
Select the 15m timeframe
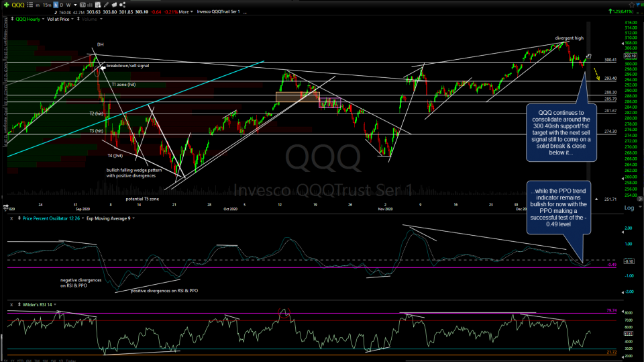47,5
